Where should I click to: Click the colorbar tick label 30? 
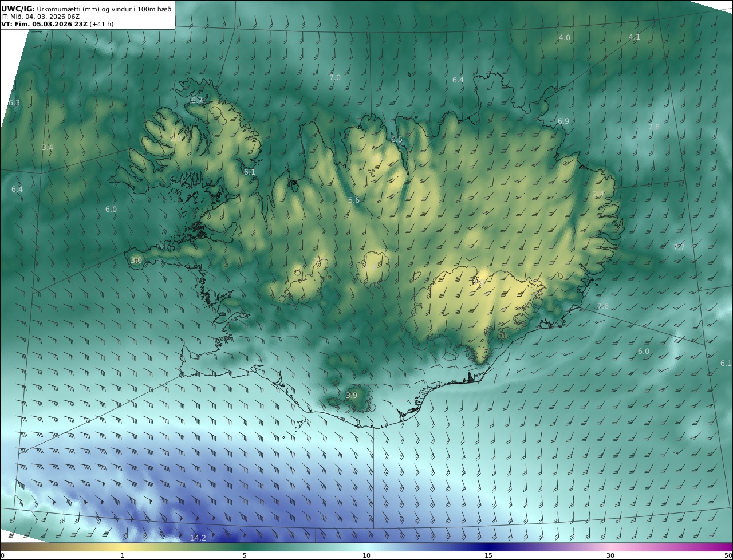610,555
